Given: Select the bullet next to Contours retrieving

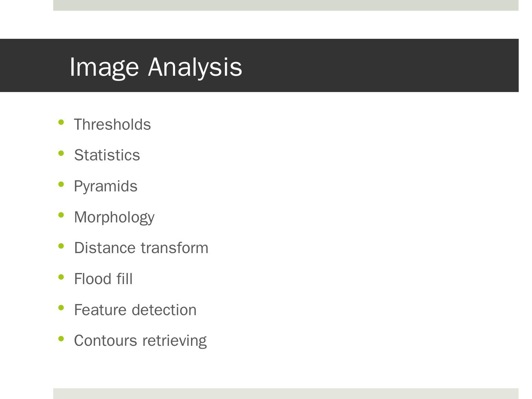Looking at the screenshot, I should [x=61, y=338].
